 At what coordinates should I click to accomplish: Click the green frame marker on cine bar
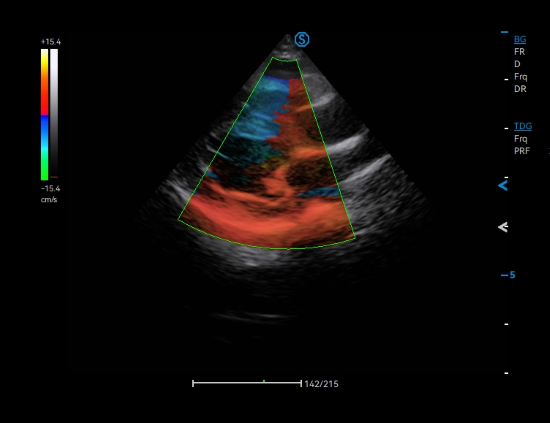point(264,381)
